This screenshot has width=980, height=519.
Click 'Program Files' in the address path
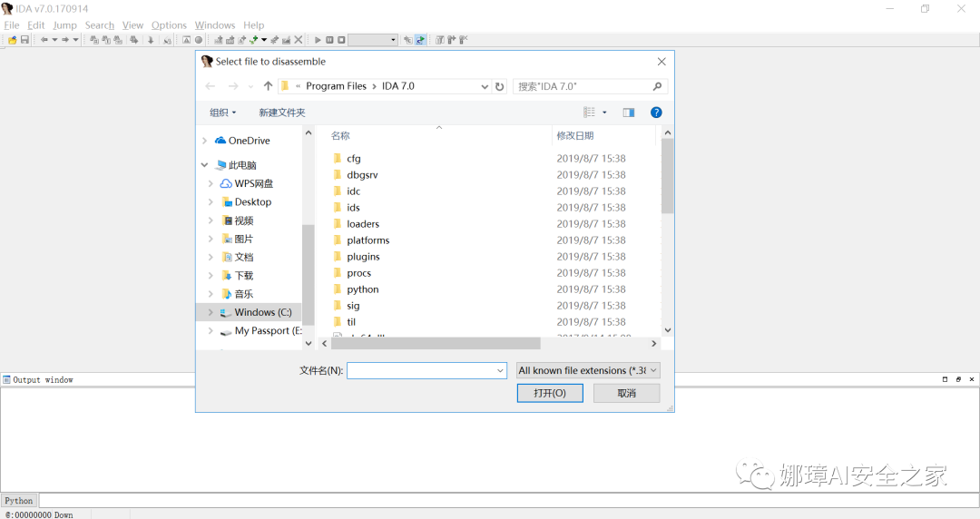pos(337,86)
